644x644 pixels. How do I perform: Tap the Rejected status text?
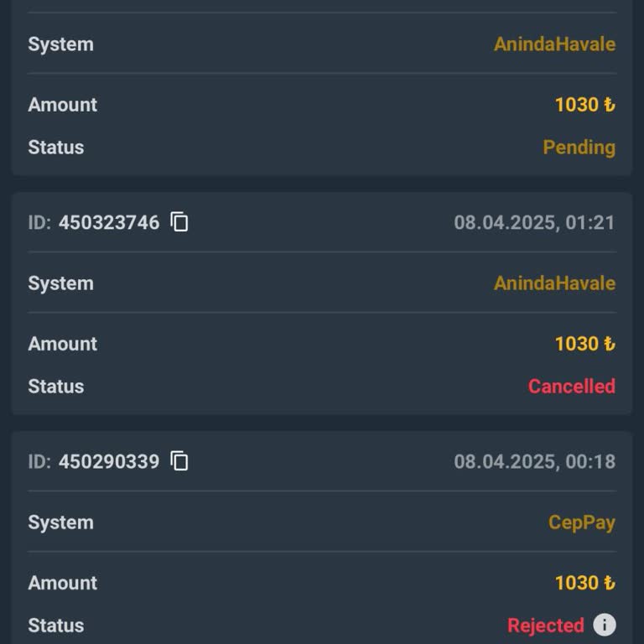click(545, 626)
